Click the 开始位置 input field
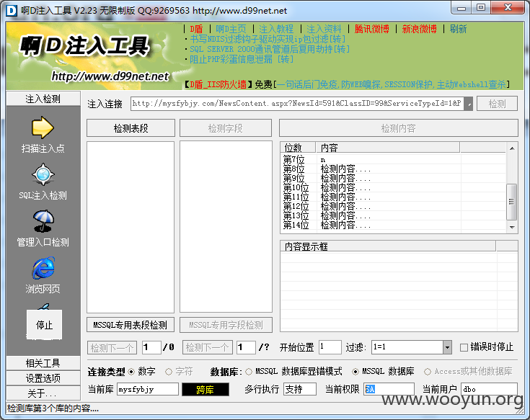Viewport: 530px width, 420px height. tap(330, 347)
